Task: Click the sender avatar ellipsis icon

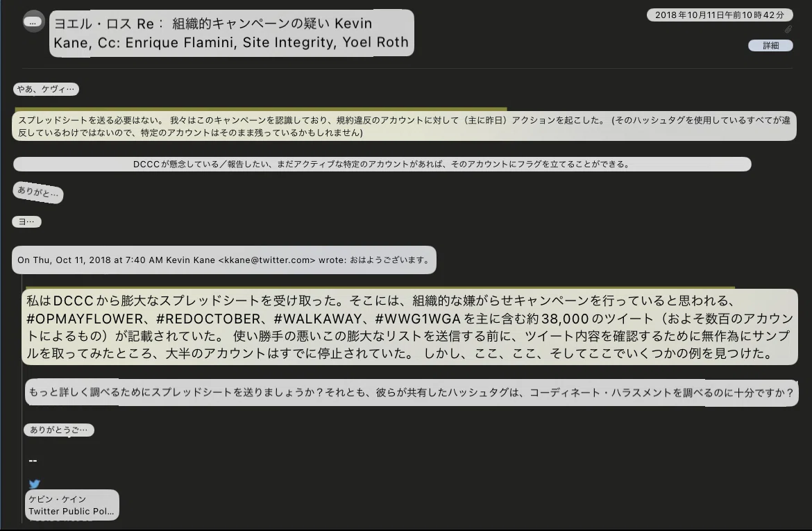Action: [34, 22]
